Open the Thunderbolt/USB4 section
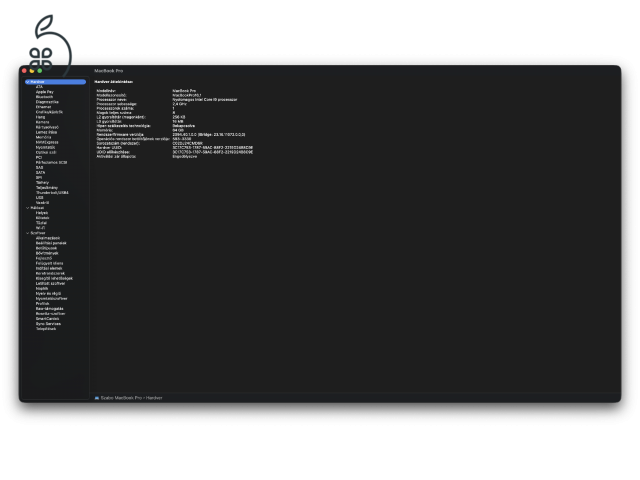This screenshot has height=480, width=640. [52, 192]
